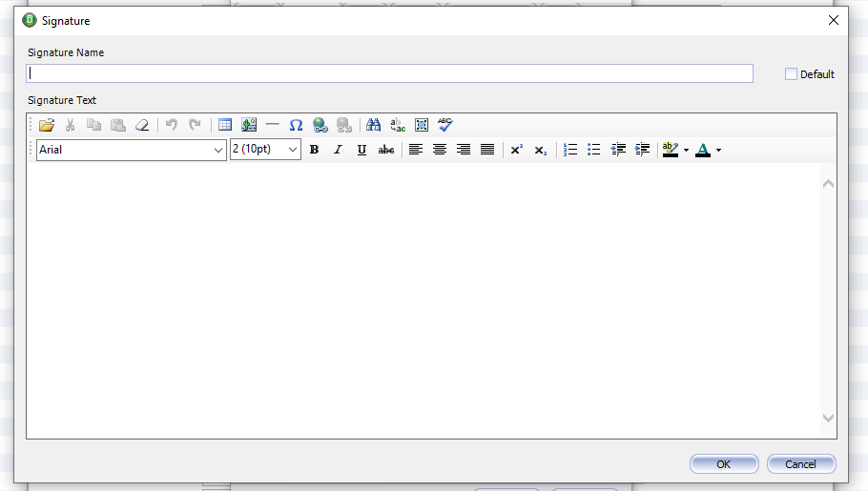Align text left
The height and width of the screenshot is (491, 868).
tap(416, 150)
